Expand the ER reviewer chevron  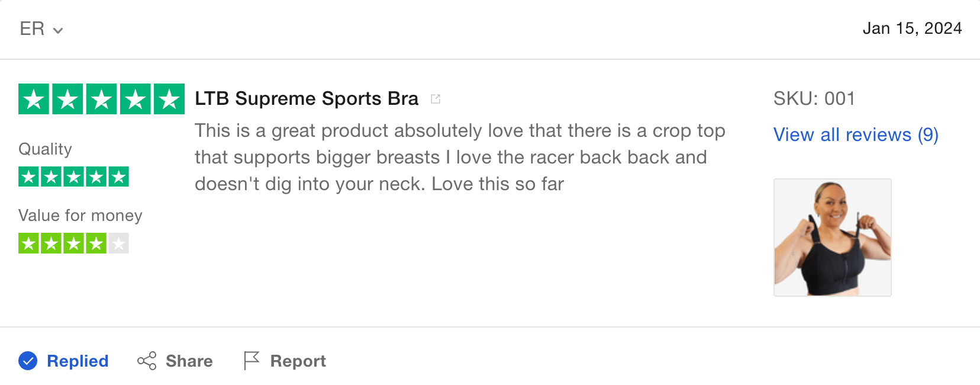(x=58, y=30)
